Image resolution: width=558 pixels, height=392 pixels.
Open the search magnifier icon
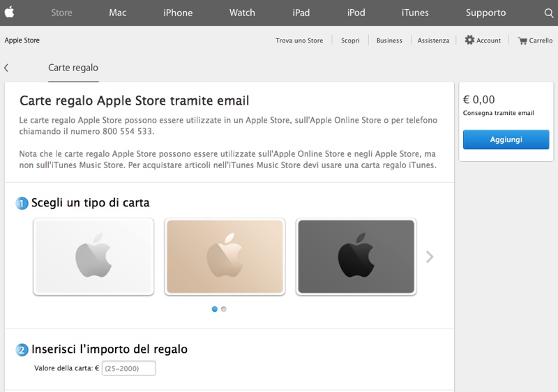tap(549, 13)
